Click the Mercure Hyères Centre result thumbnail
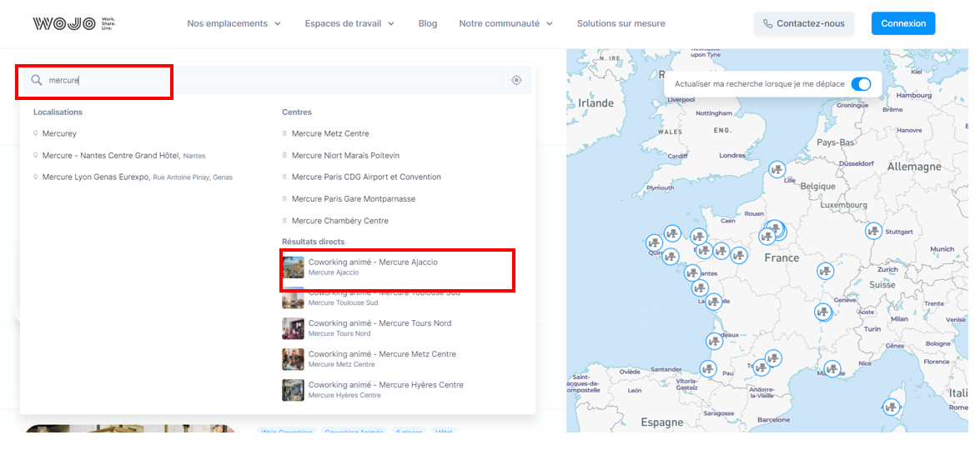The height and width of the screenshot is (450, 980). pyautogui.click(x=293, y=390)
